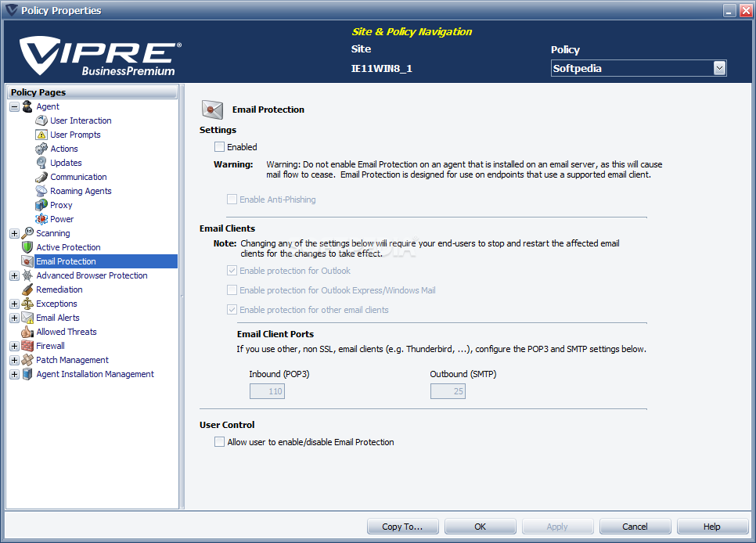
Task: Go to the Actions policy page
Action: point(63,149)
